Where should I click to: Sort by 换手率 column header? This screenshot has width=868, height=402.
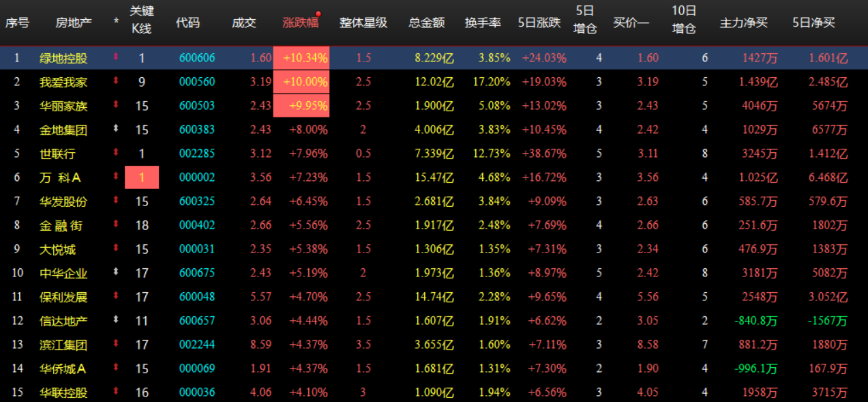tap(483, 23)
